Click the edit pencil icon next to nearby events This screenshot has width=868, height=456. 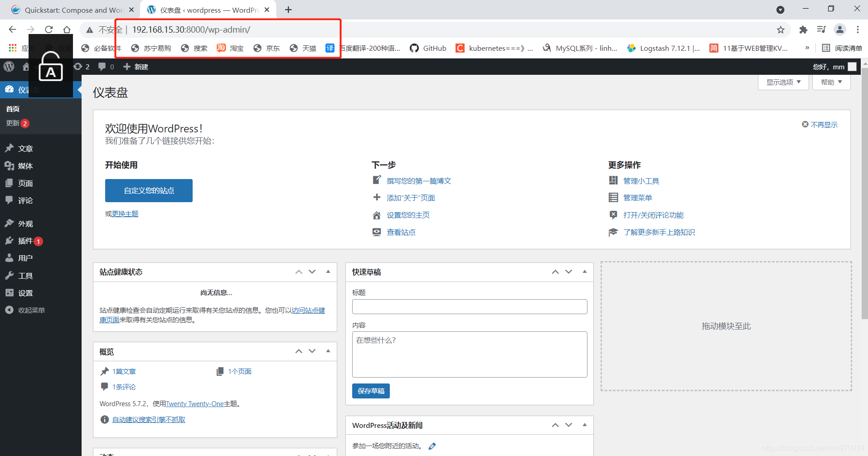point(432,446)
